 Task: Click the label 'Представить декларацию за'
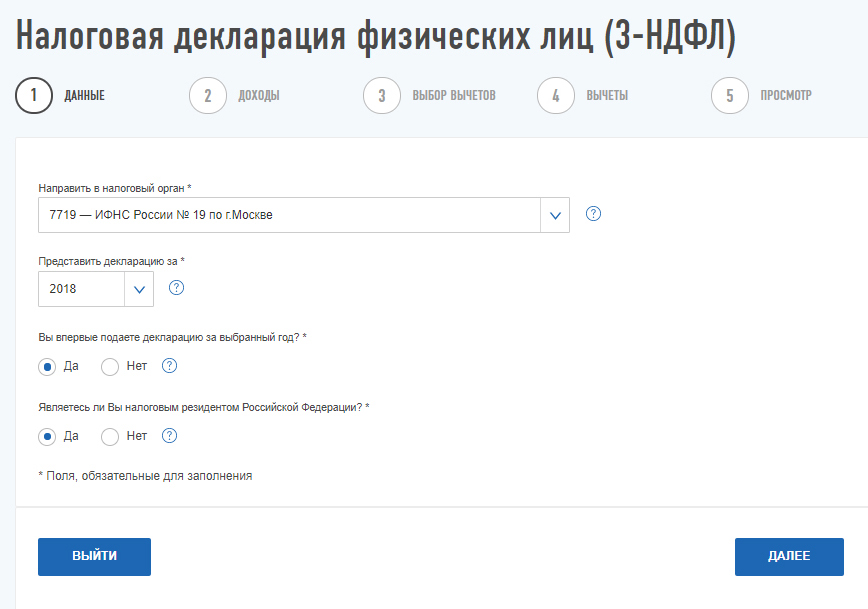coord(111,261)
